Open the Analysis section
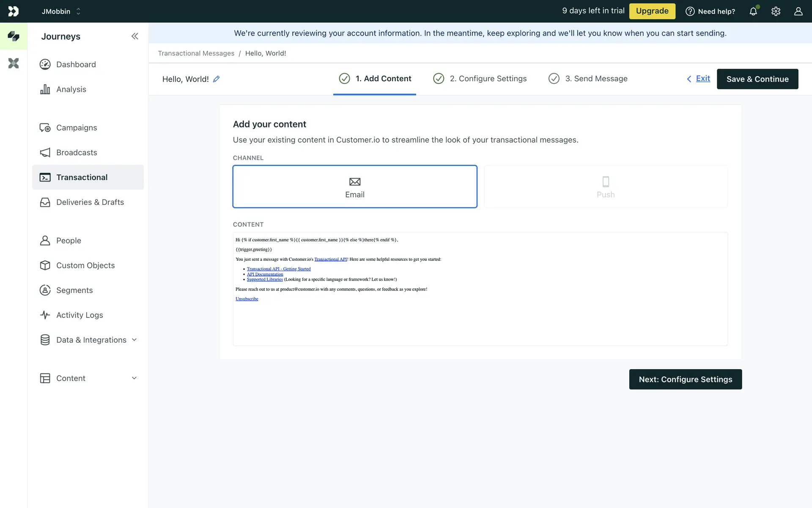This screenshot has height=508, width=812. click(x=71, y=89)
